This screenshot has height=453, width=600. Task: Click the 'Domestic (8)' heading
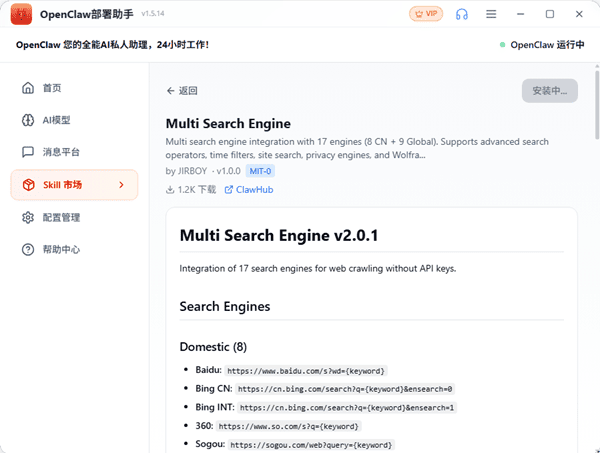213,347
